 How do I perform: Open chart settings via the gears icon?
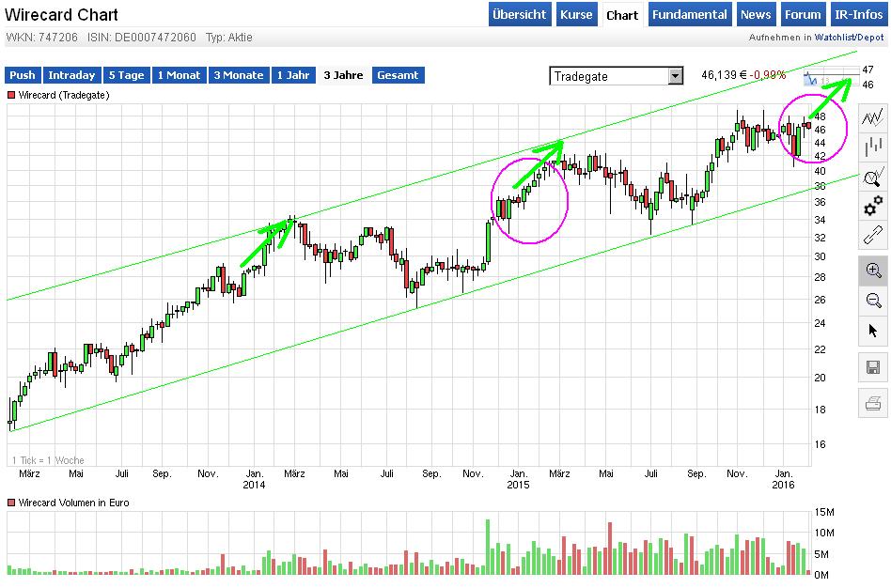(873, 208)
